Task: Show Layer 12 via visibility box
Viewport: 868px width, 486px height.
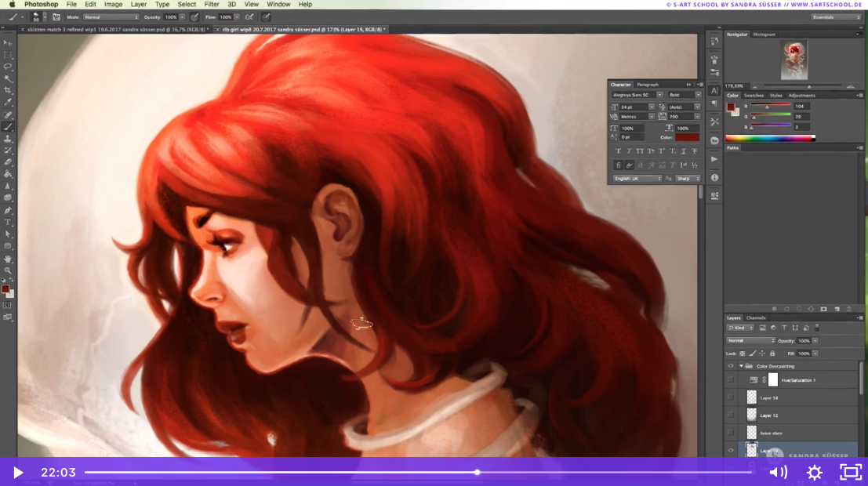Action: [731, 415]
